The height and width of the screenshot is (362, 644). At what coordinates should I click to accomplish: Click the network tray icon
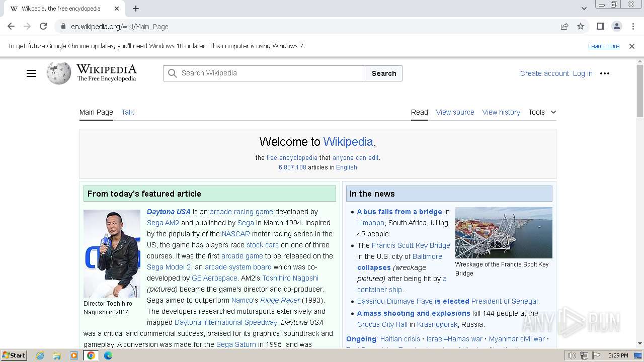[584, 355]
